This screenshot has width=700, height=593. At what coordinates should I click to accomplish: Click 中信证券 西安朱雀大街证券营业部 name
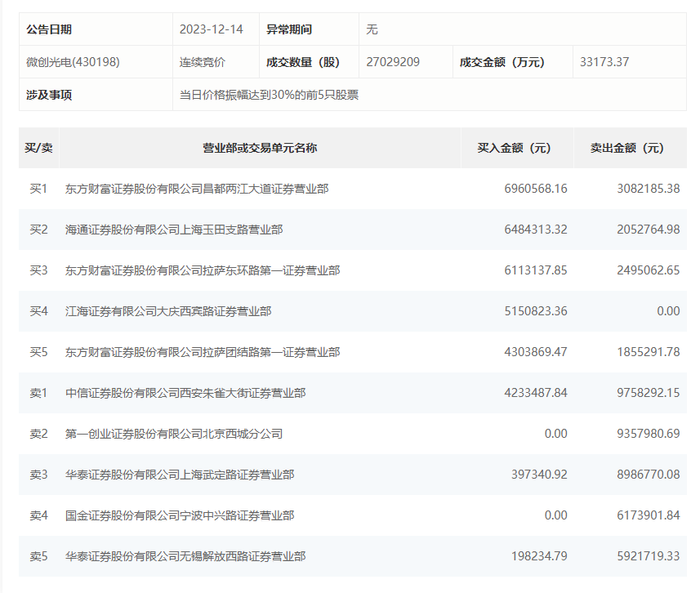(x=186, y=393)
